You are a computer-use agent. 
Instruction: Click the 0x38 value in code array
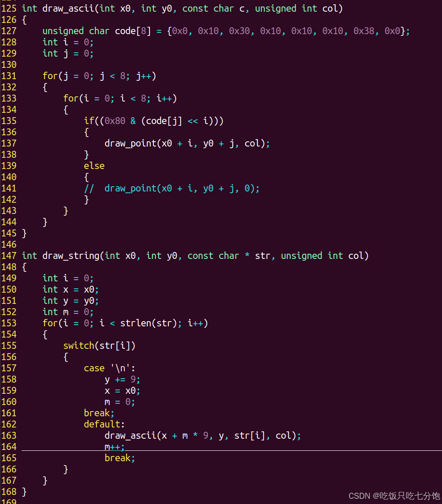point(364,31)
